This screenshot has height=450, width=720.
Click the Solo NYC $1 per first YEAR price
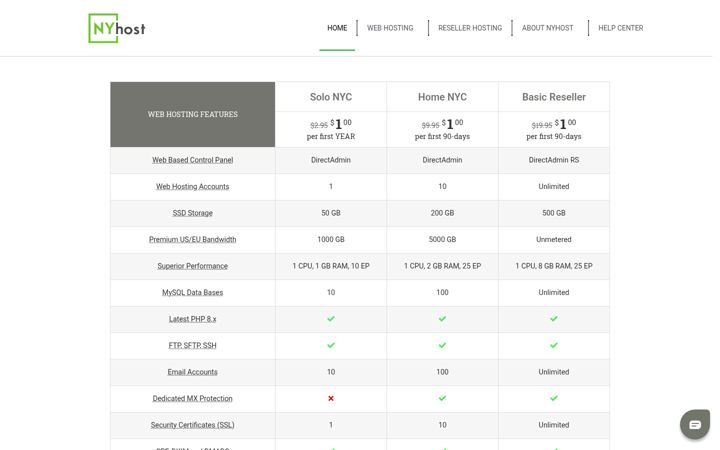coord(331,129)
